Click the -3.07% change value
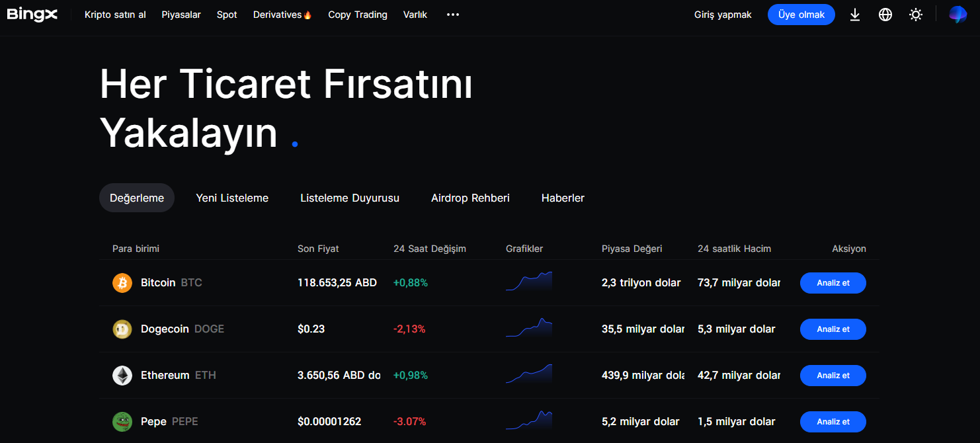The width and height of the screenshot is (980, 443). pyautogui.click(x=410, y=422)
